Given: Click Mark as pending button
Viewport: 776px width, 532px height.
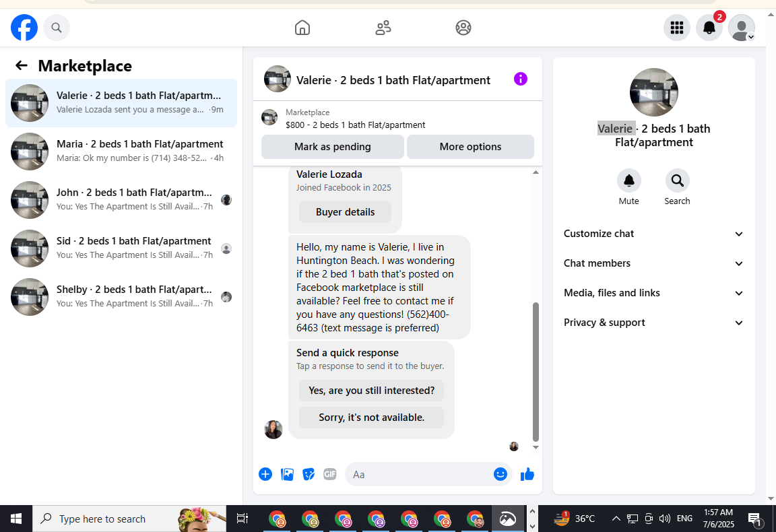Looking at the screenshot, I should click(x=333, y=147).
